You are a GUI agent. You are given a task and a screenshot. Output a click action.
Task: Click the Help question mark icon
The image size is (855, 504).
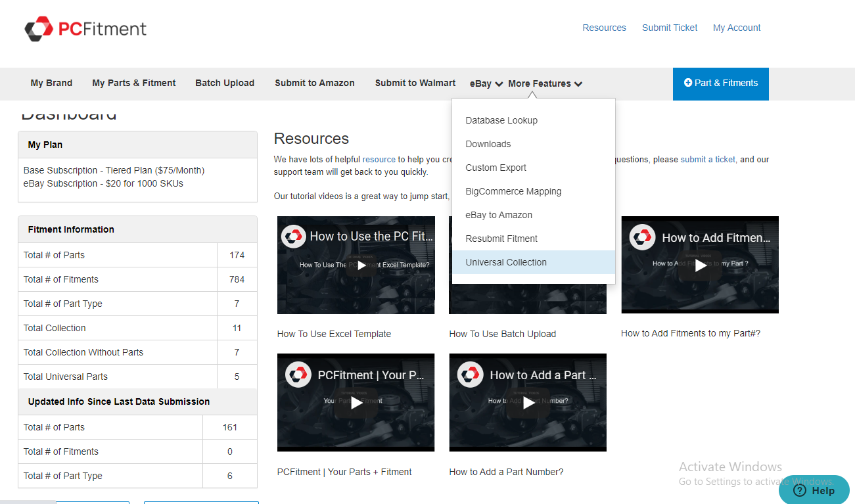coord(799,491)
